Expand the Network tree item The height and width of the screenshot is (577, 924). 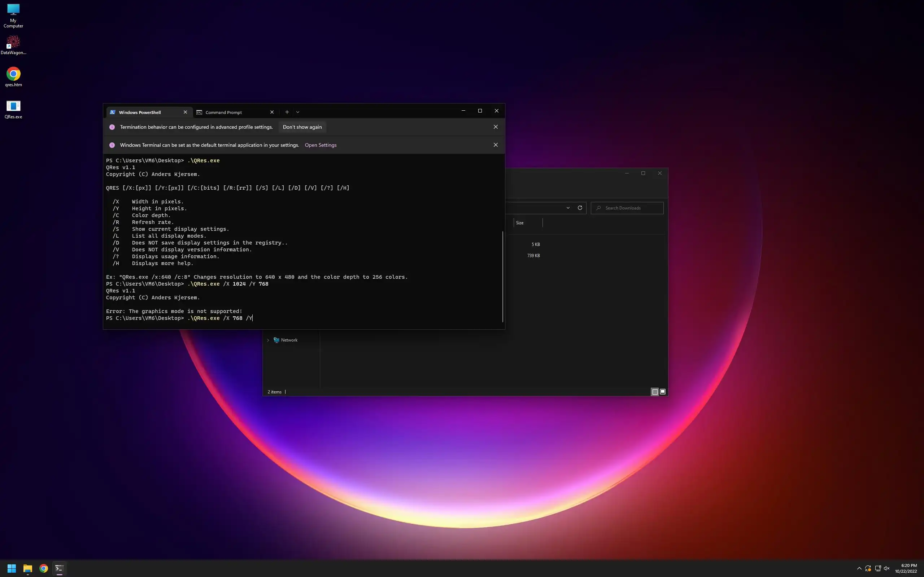point(268,340)
